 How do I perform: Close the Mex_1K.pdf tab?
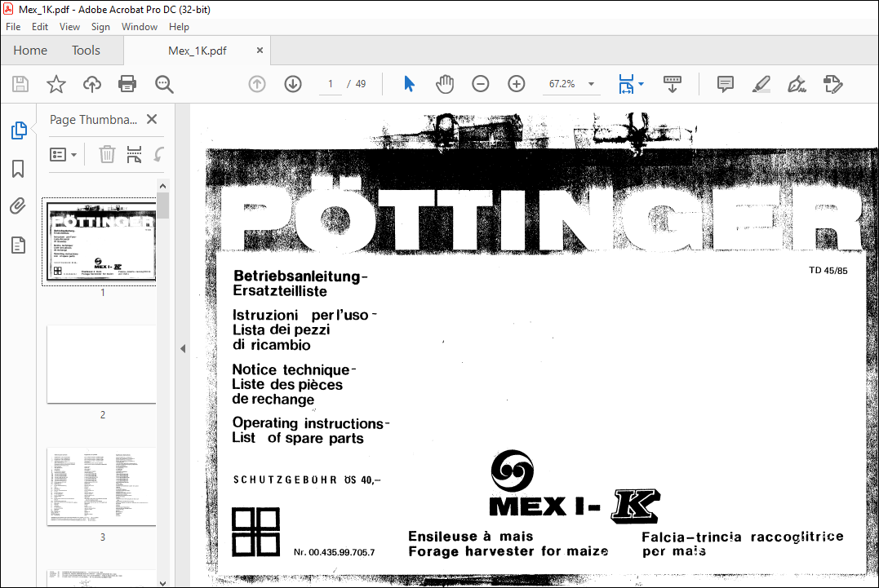click(x=260, y=51)
